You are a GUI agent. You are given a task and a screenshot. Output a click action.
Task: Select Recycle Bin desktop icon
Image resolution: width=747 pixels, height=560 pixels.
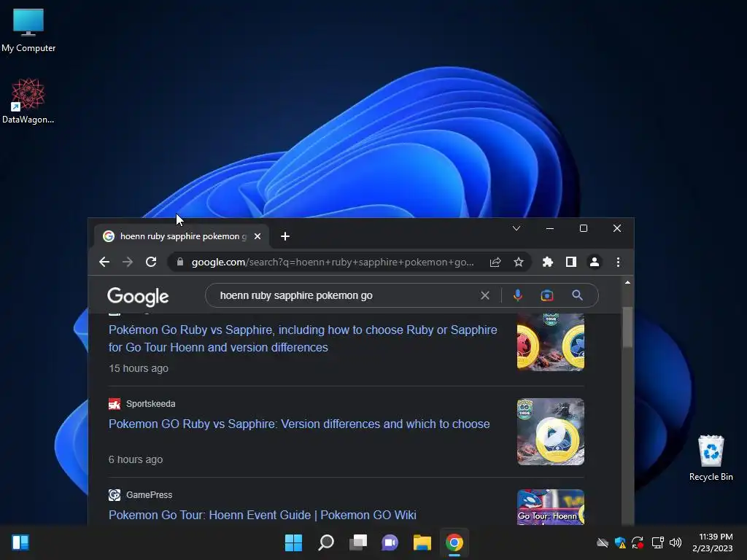click(711, 458)
